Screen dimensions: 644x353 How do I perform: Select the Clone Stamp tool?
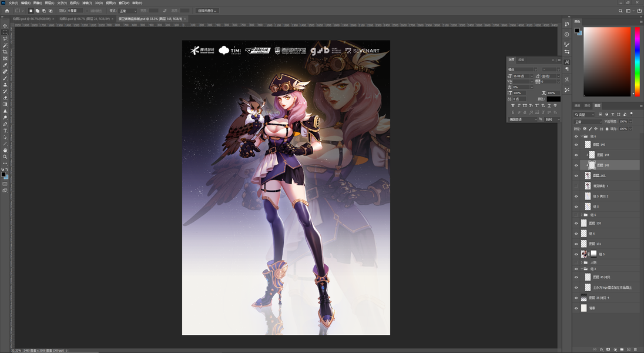[5, 85]
